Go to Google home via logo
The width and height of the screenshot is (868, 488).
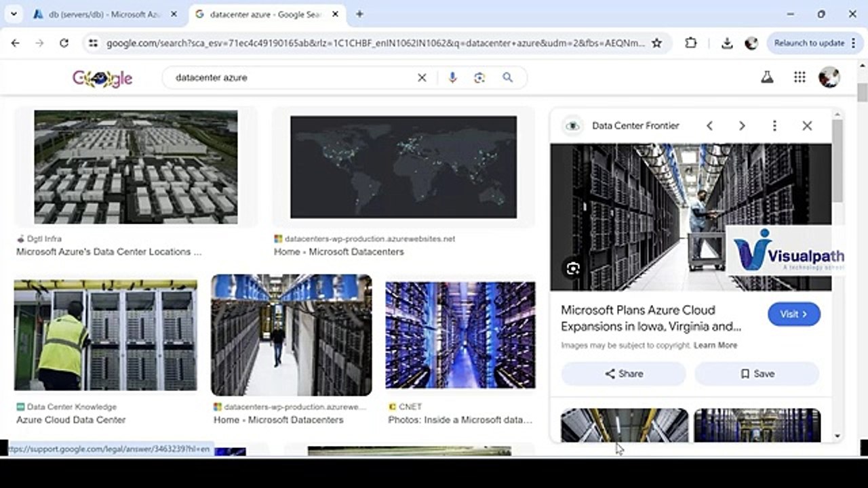coord(102,78)
